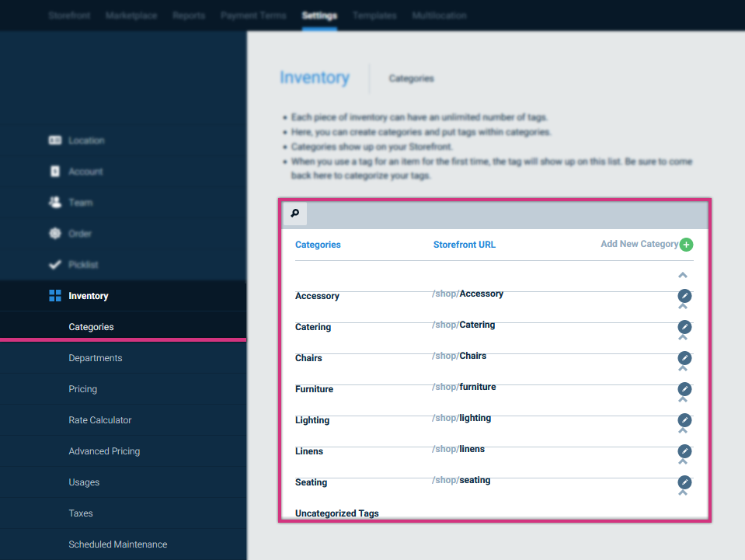Image resolution: width=745 pixels, height=560 pixels.
Task: Switch to the Settings tab in the top navigation
Action: point(319,15)
